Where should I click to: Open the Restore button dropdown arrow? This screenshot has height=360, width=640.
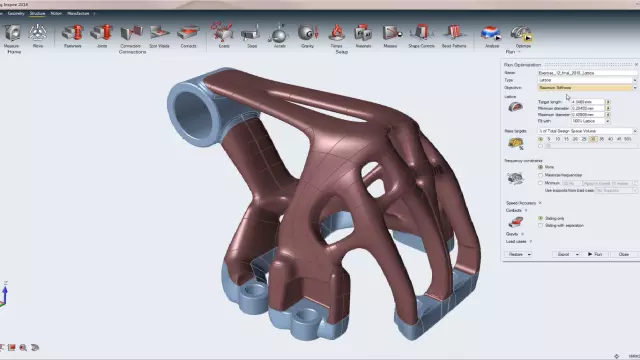click(x=529, y=254)
